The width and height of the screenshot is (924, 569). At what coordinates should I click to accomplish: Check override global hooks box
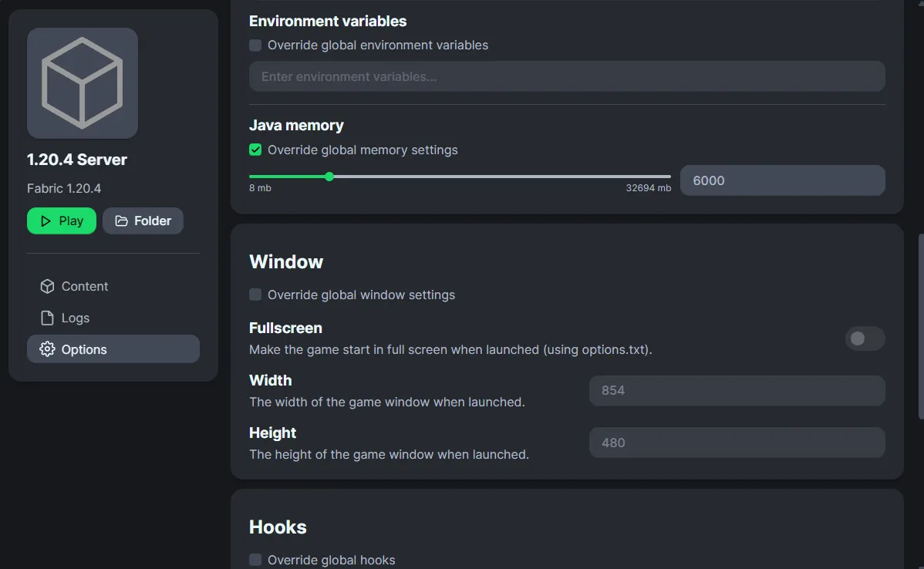[255, 560]
